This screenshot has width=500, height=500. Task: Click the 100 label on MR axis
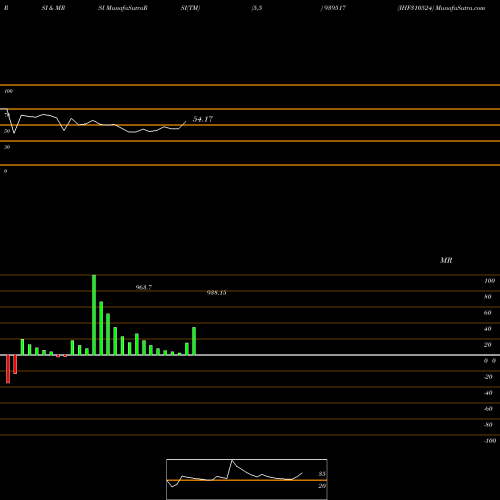pos(489,281)
